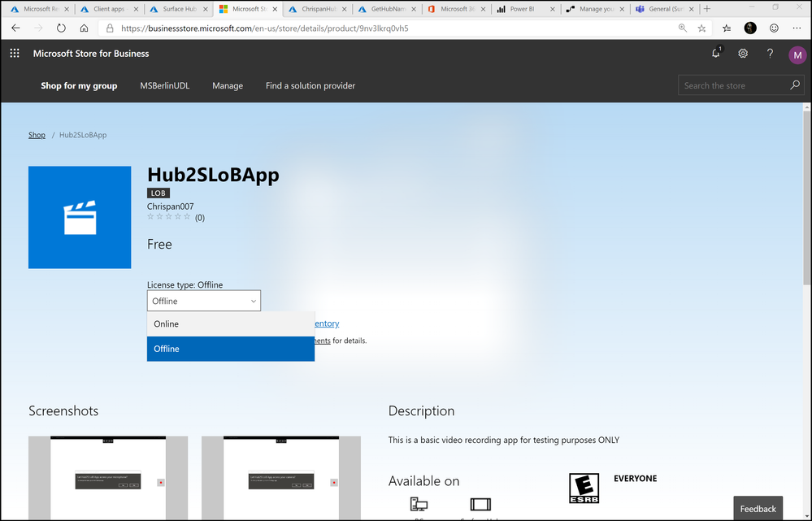Viewport: 812px width, 521px height.
Task: Send feedback via the smiley icon
Action: pos(774,28)
